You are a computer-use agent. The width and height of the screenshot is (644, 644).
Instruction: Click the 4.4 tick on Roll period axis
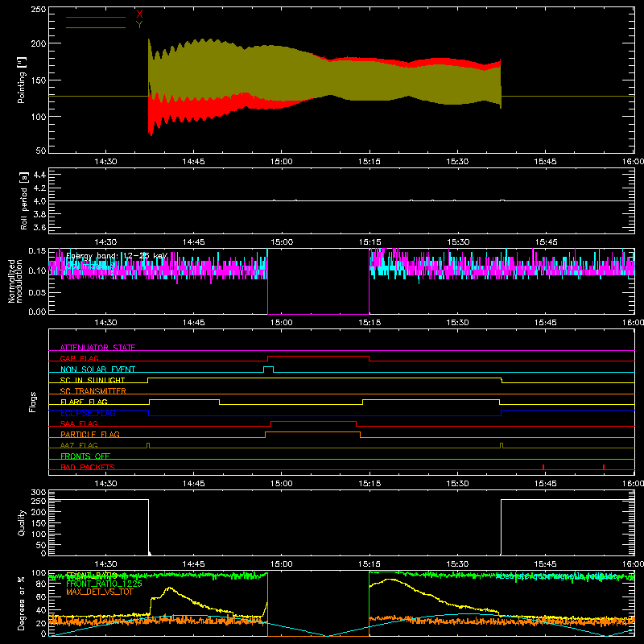(39, 175)
